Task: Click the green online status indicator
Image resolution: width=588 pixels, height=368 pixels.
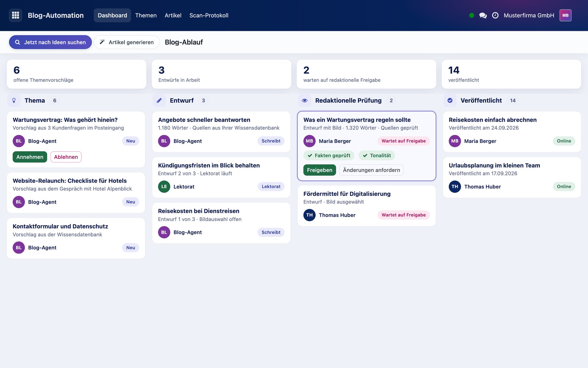Action: tap(472, 15)
